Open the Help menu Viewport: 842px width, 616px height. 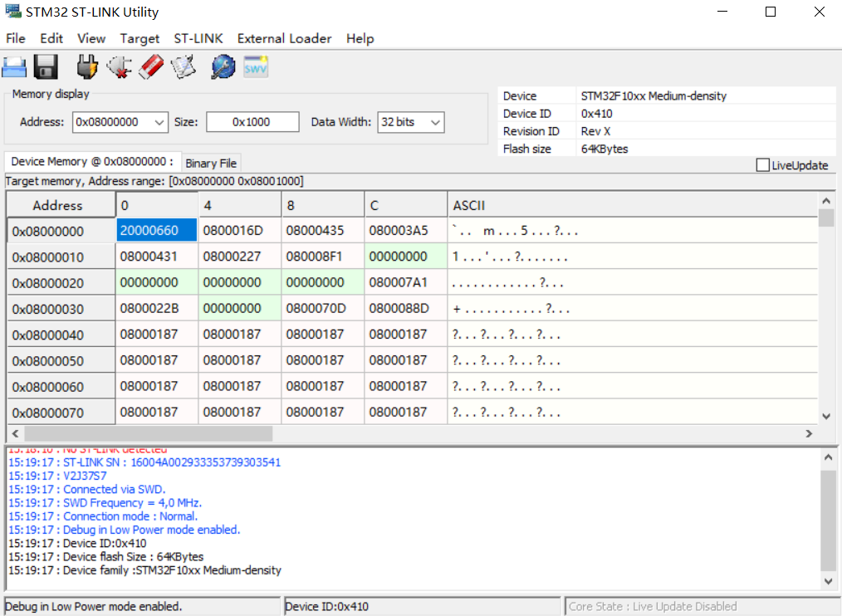click(360, 39)
